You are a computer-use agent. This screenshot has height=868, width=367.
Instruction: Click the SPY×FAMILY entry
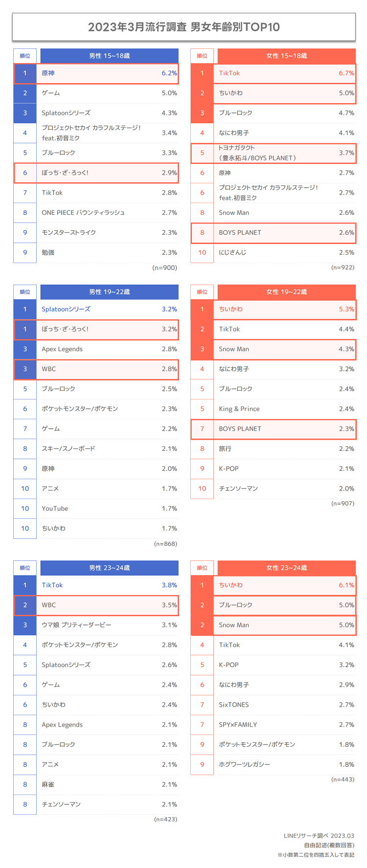238,725
